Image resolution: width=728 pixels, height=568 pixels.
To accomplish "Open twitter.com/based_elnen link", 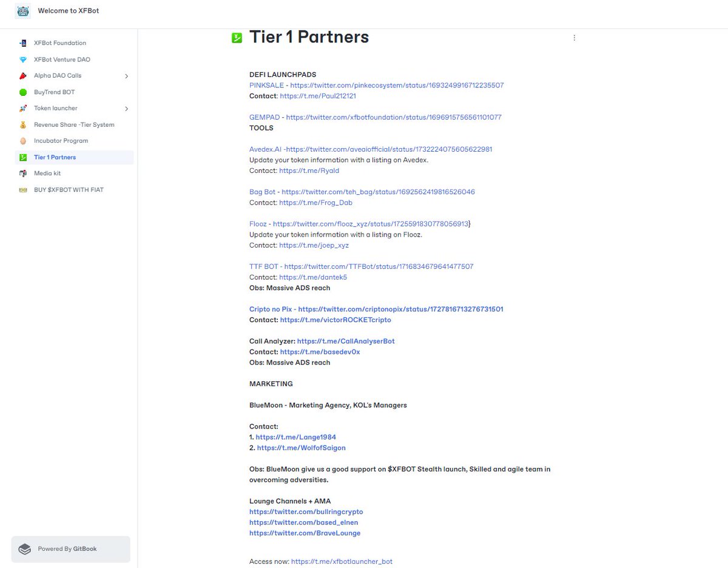I will pos(303,522).
